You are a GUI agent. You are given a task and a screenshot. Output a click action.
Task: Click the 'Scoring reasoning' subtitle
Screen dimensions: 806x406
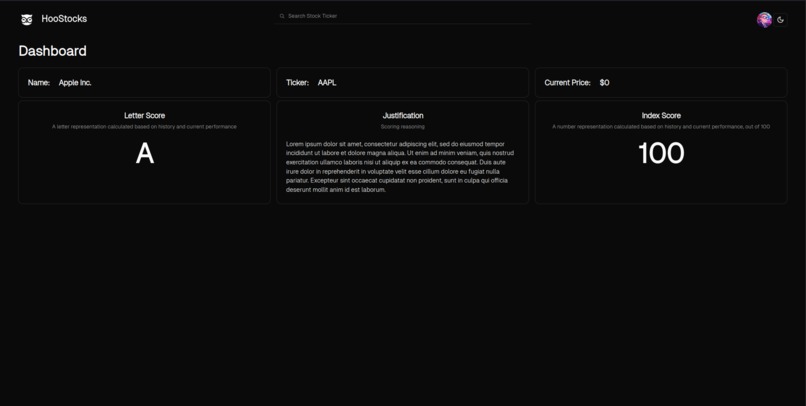[x=403, y=127]
